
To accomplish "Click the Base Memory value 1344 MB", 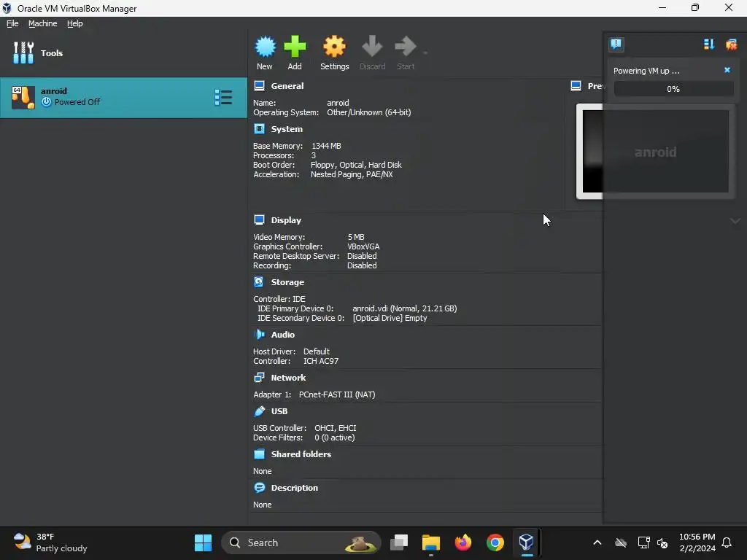I will [x=326, y=146].
